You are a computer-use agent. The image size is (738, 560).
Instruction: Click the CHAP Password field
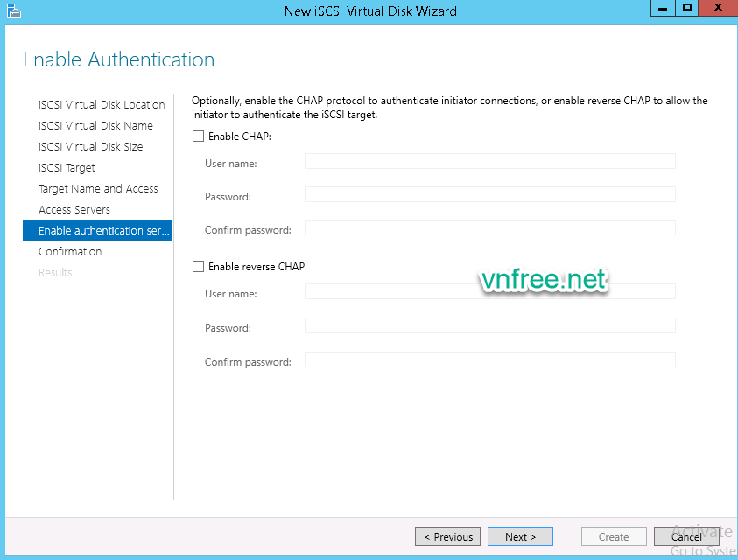[x=489, y=194]
